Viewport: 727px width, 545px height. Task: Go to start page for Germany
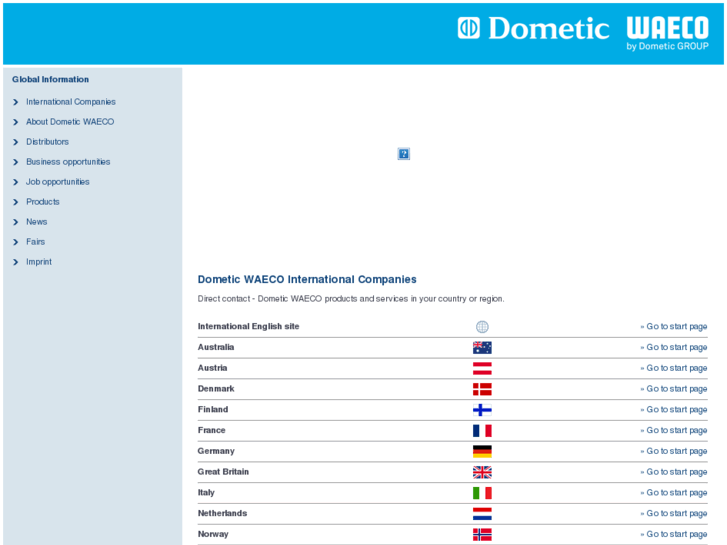674,451
